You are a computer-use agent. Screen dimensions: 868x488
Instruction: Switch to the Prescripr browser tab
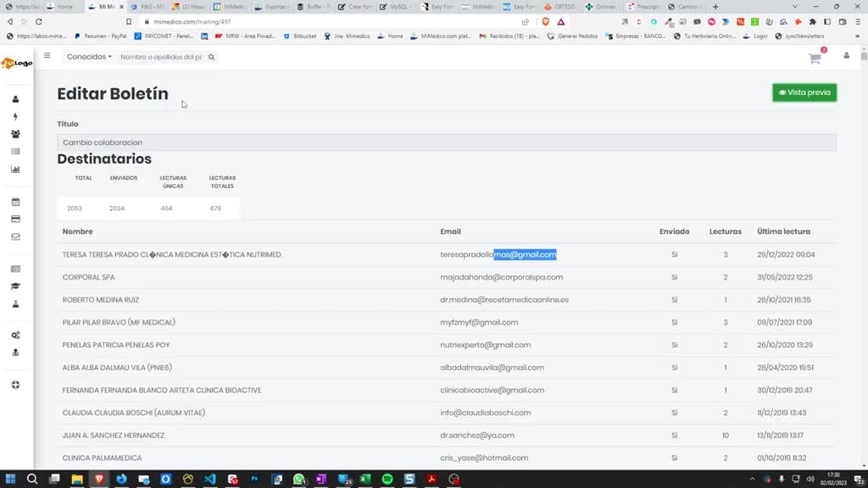(643, 7)
